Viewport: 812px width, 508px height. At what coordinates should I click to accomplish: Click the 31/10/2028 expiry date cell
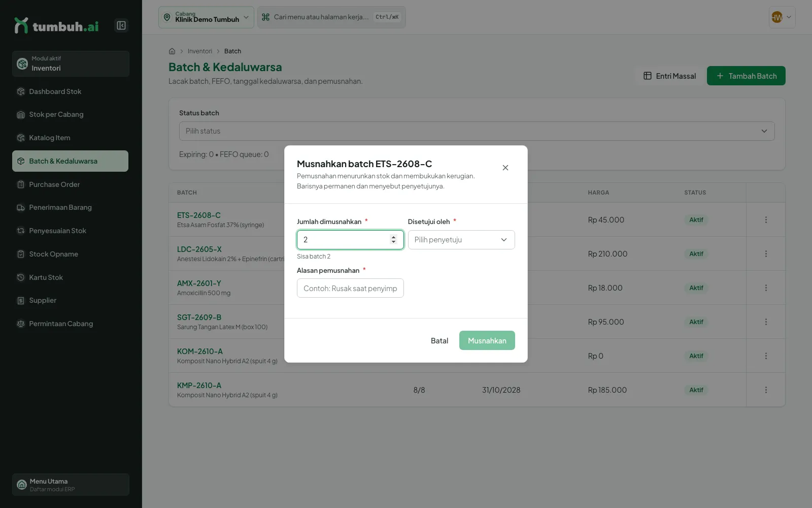[x=501, y=390]
